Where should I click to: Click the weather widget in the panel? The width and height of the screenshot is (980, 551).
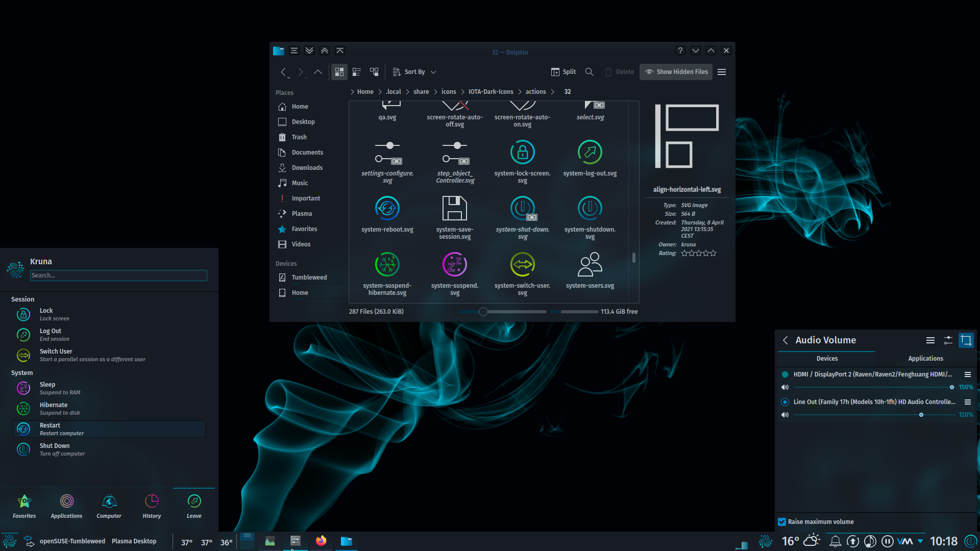[801, 541]
